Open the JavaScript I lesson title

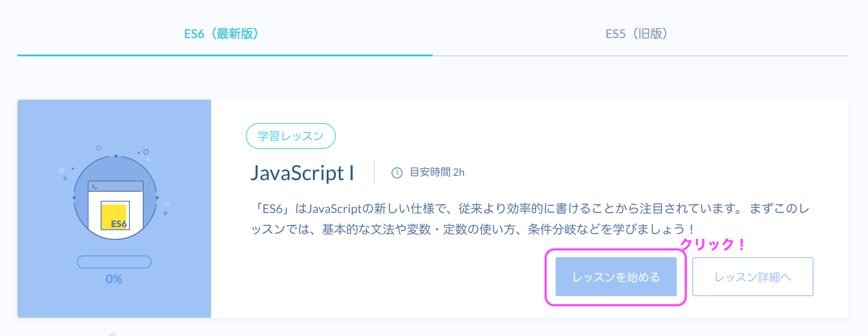pos(302,173)
